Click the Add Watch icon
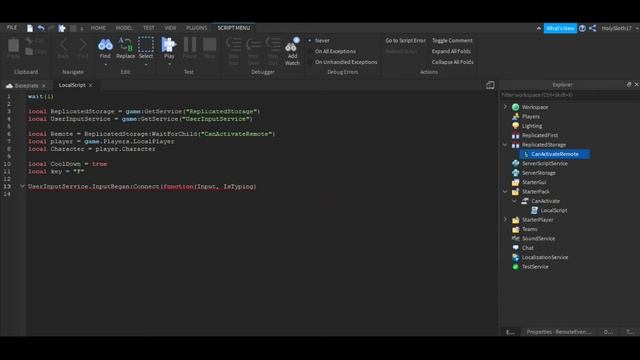The width and height of the screenshot is (640, 360). 292,44
